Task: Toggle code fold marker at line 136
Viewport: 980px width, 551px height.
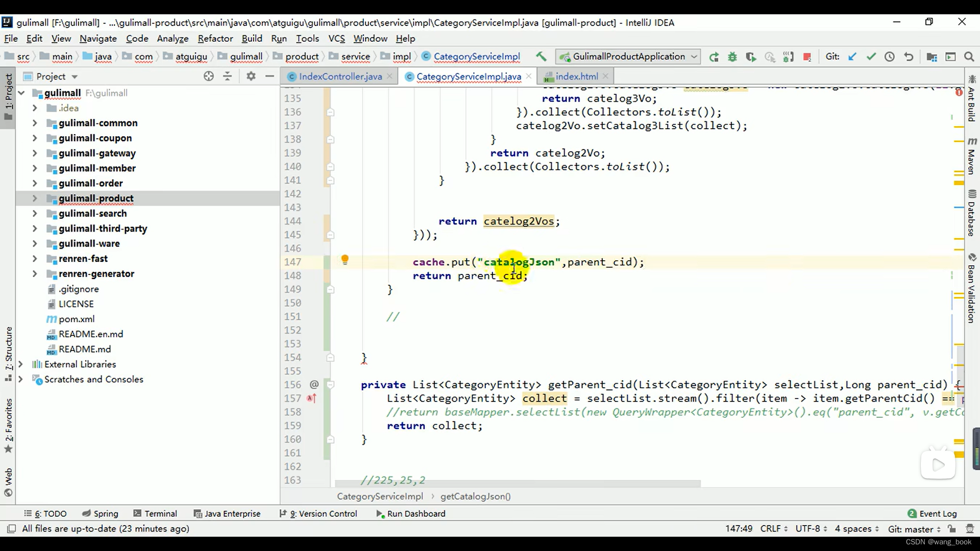Action: 330,112
